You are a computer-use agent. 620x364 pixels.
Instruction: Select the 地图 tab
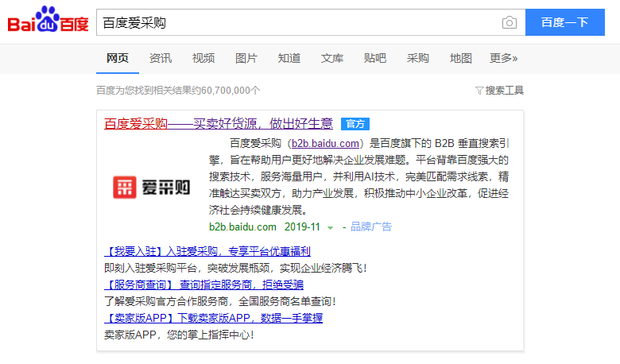pyautogui.click(x=461, y=58)
